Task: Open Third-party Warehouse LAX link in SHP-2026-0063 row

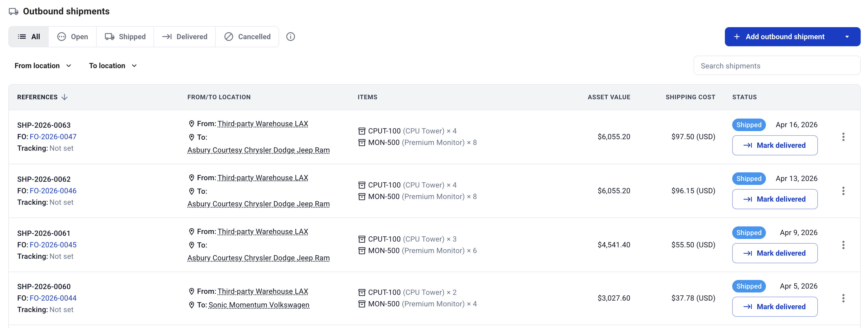Action: [x=263, y=124]
